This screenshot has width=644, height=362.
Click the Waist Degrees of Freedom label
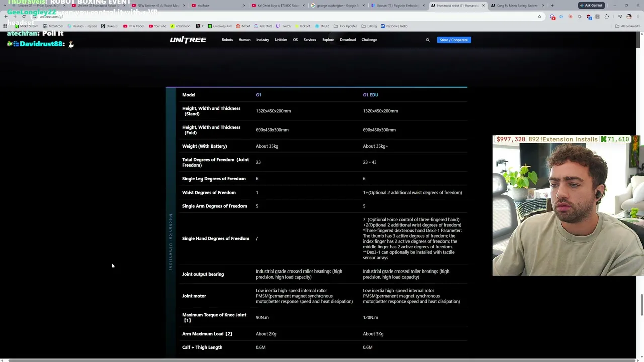209,192
